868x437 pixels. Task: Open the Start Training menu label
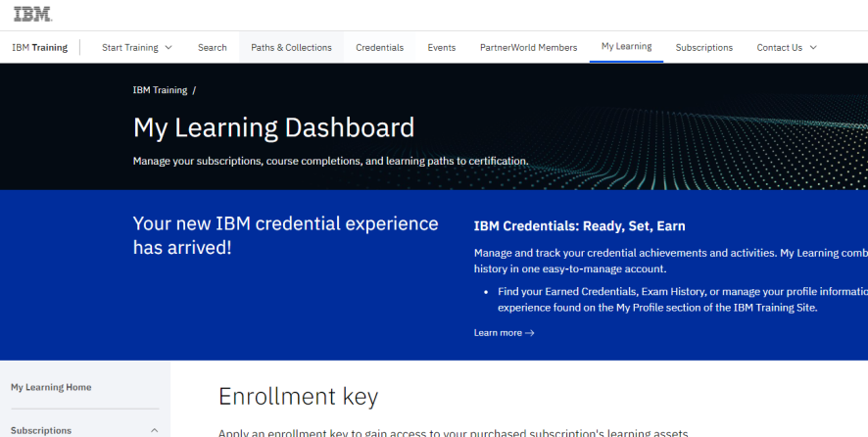130,48
